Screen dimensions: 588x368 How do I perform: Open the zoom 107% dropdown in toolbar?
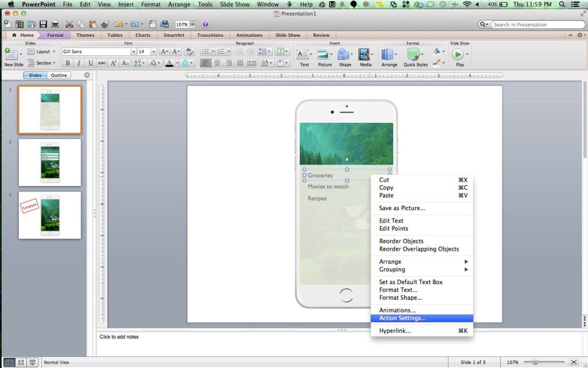[192, 24]
